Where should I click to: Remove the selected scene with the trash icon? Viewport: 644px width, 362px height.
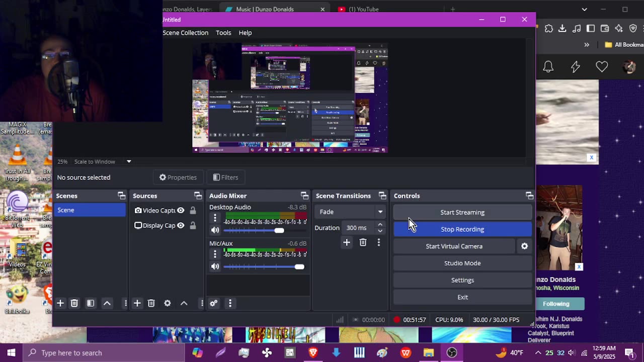pyautogui.click(x=74, y=303)
